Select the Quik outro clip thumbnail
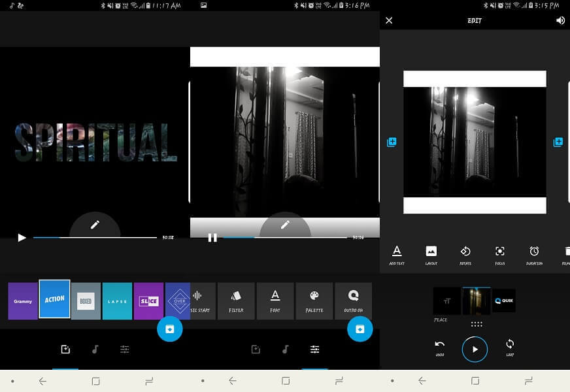570x392 pixels. (504, 301)
